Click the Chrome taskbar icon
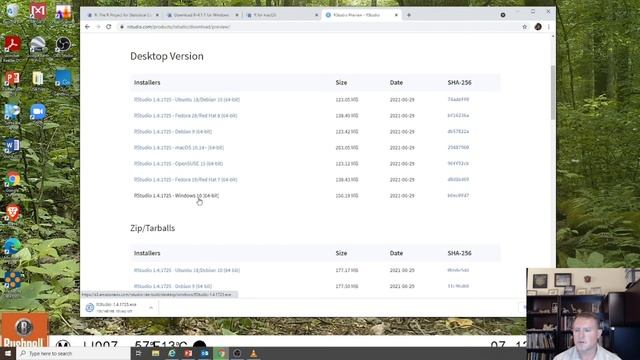 click(x=221, y=353)
